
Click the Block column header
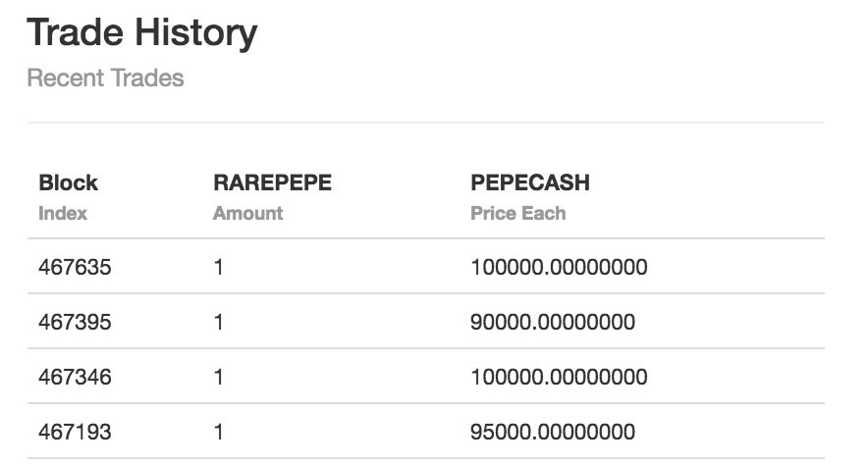[x=68, y=182]
